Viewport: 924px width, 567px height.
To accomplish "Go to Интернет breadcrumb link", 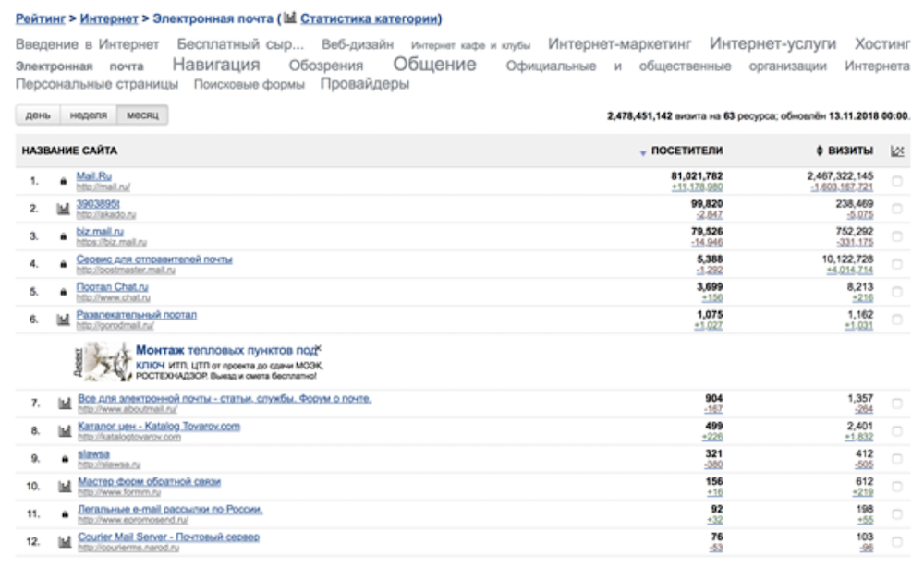I will (x=109, y=18).
